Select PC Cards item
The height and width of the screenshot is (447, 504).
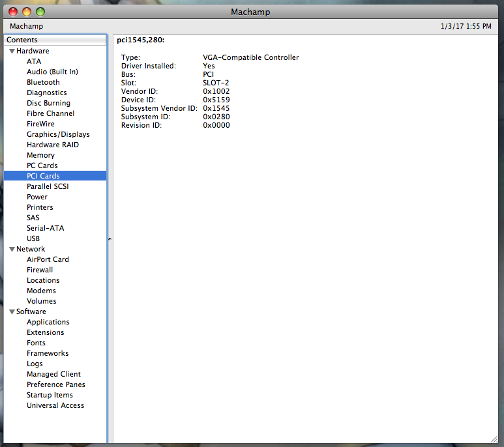tap(42, 166)
